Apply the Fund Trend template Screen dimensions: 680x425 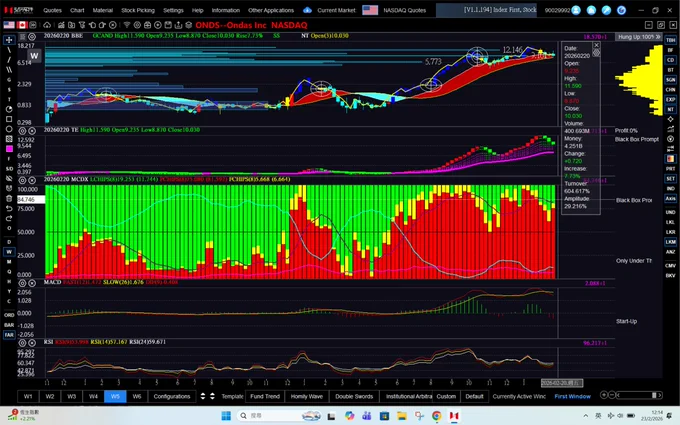point(265,396)
